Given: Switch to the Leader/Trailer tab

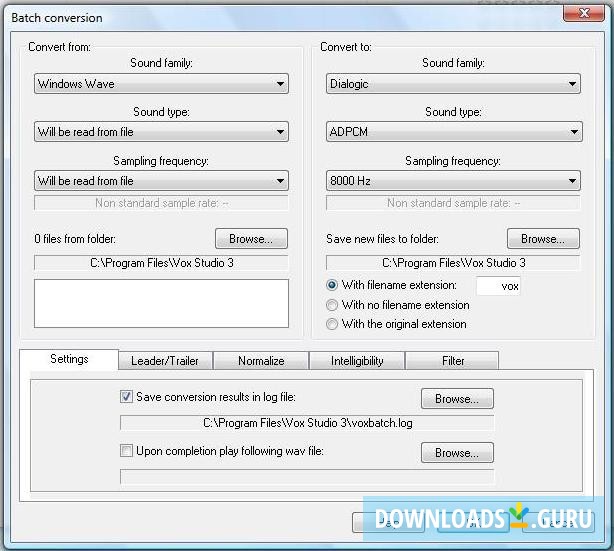Looking at the screenshot, I should pos(165,361).
